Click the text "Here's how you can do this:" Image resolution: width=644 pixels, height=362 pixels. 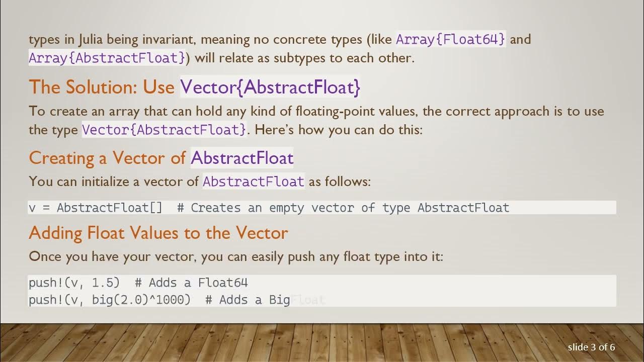[338, 130]
